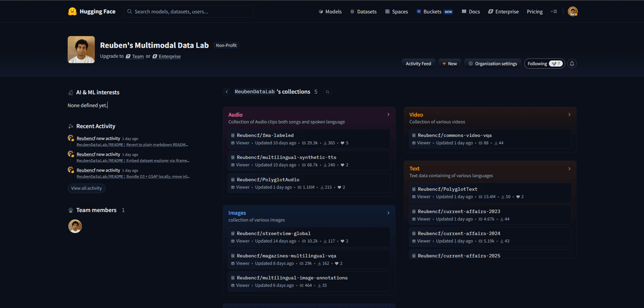The width and height of the screenshot is (644, 308).
Task: Open the Audio collection title
Action: (x=235, y=114)
